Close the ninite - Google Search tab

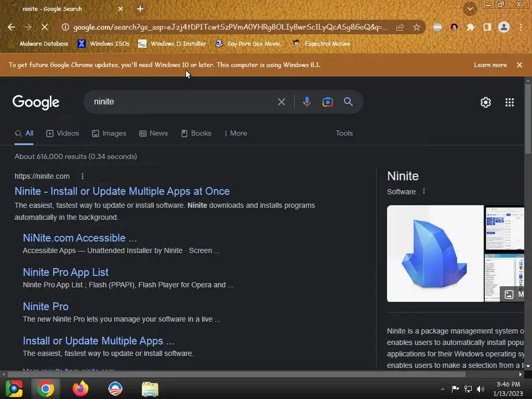click(x=121, y=9)
